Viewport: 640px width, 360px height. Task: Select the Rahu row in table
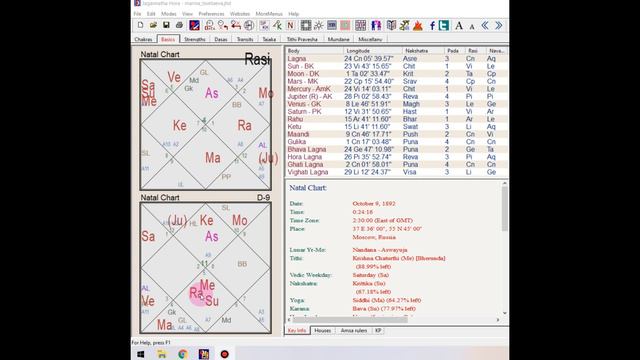(396, 119)
